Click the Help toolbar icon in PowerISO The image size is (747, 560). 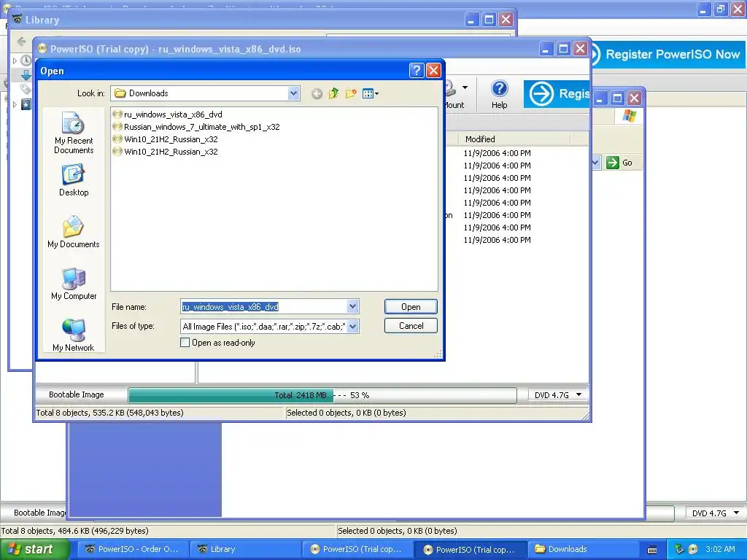(499, 94)
